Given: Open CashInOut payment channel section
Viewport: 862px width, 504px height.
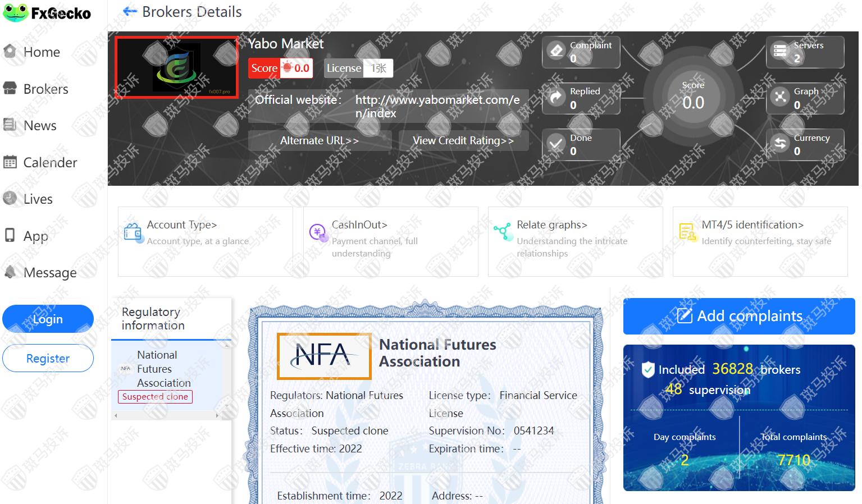Looking at the screenshot, I should pyautogui.click(x=390, y=241).
